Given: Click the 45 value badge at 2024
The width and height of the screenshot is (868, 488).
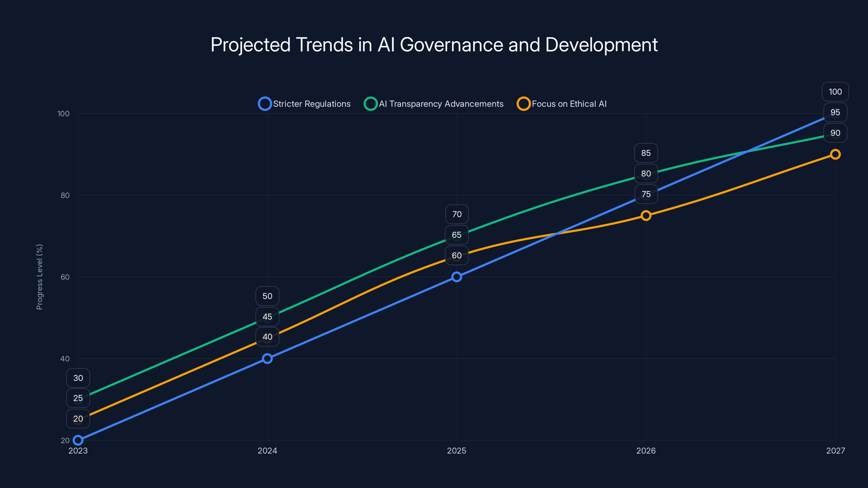Looking at the screenshot, I should click(x=267, y=317).
